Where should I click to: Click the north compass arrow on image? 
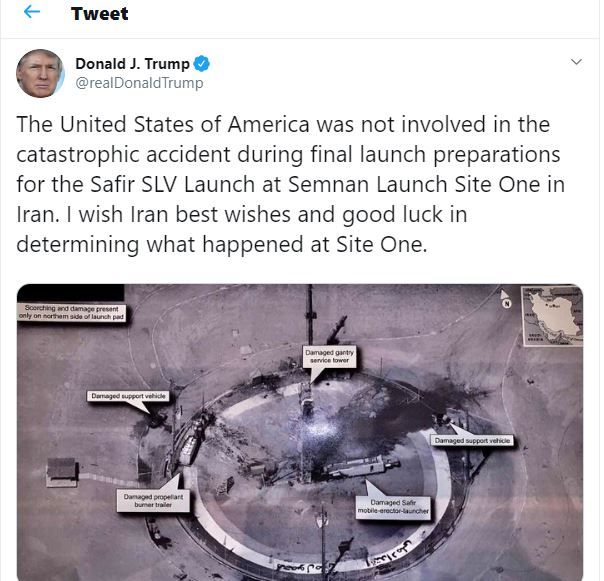coord(505,299)
